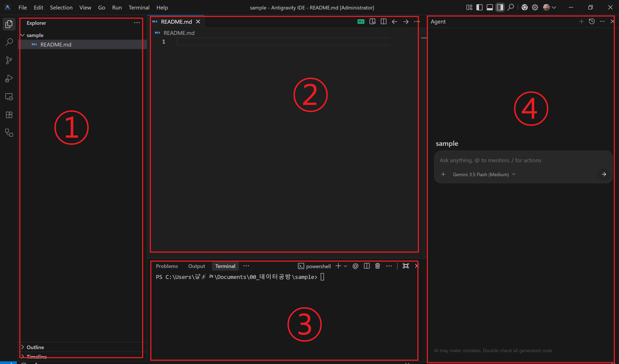
Task: Click the Antigravity logo in title bar
Action: pyautogui.click(x=8, y=7)
